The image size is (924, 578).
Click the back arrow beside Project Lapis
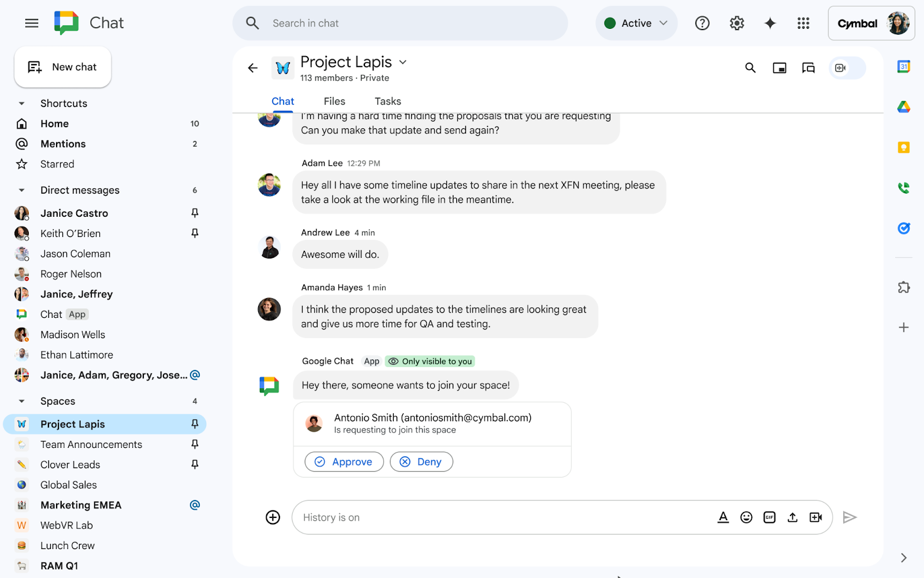253,68
